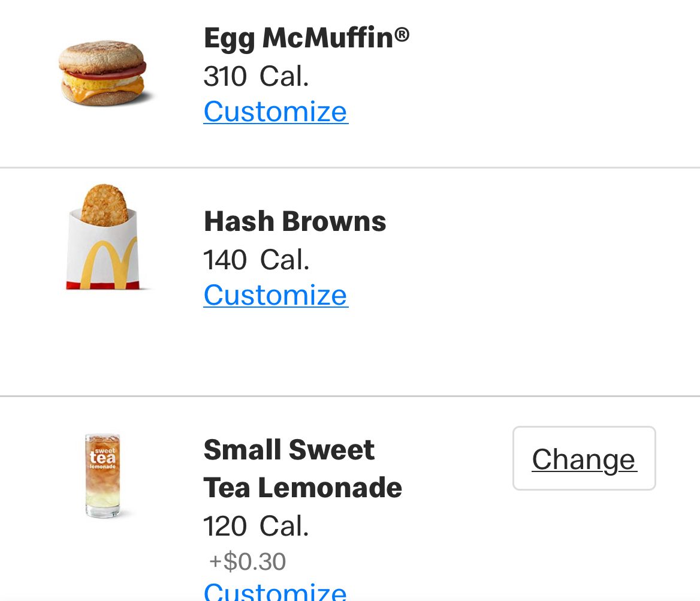
Task: Customize the Small Sweet Tea Lemonade
Action: coord(275,592)
